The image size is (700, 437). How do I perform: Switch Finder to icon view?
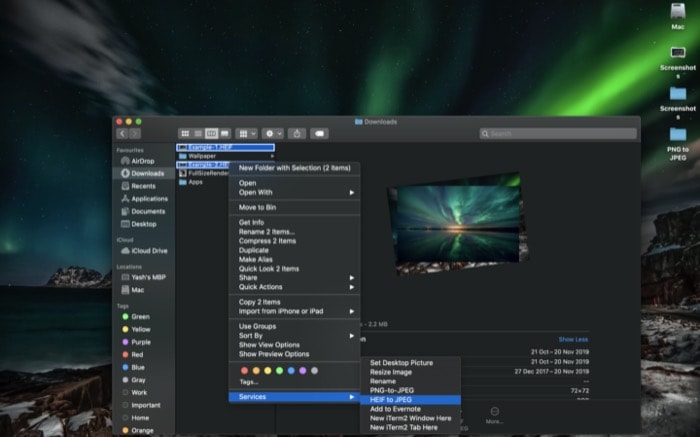click(x=185, y=133)
